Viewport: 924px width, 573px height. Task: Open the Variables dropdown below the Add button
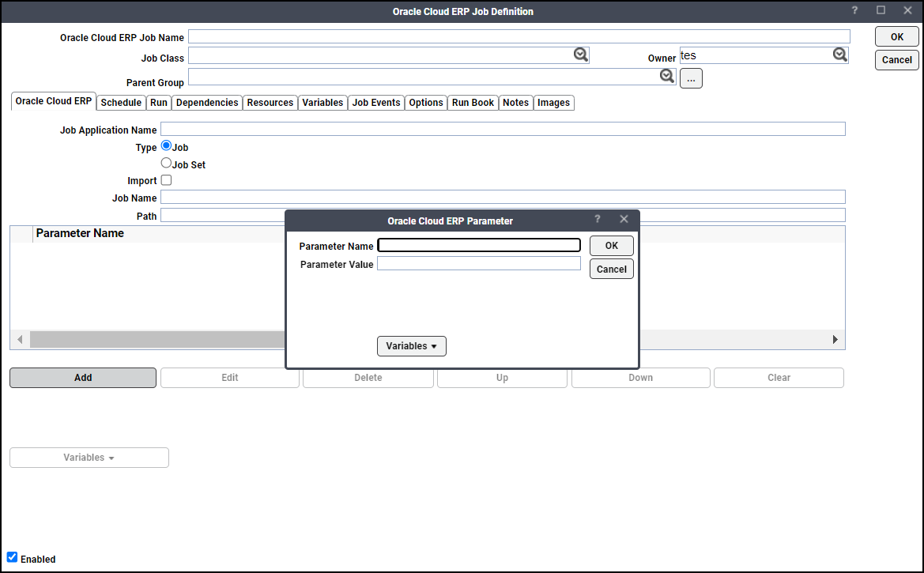89,458
